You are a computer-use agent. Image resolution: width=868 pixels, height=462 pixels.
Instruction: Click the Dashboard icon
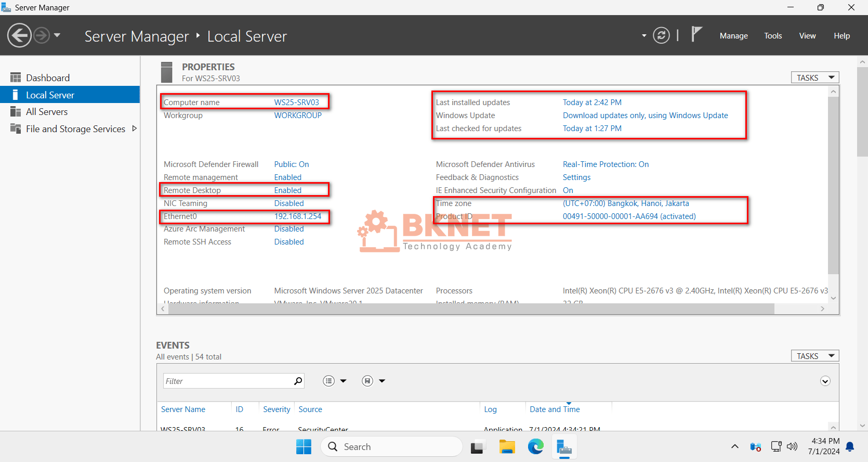click(16, 78)
